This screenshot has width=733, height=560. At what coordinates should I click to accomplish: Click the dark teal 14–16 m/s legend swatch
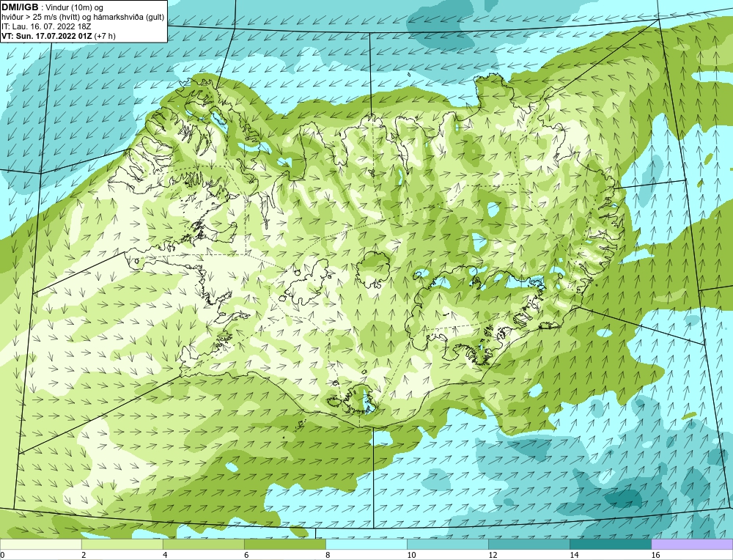click(x=610, y=544)
